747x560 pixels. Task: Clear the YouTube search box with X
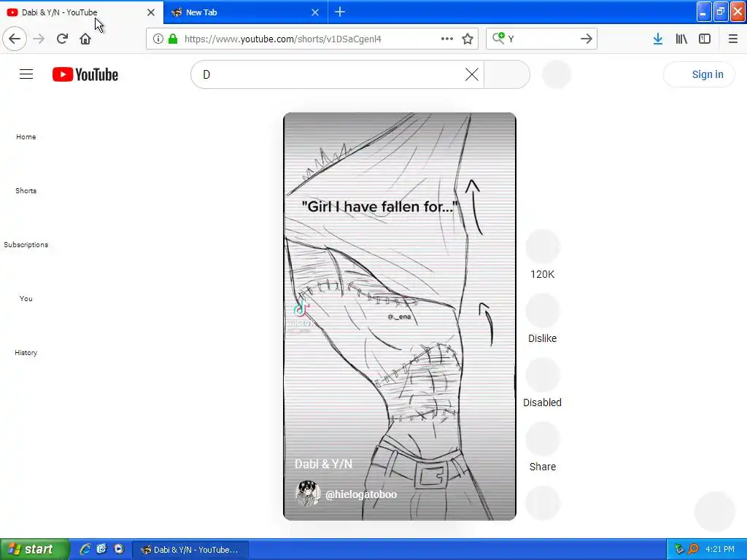(472, 74)
